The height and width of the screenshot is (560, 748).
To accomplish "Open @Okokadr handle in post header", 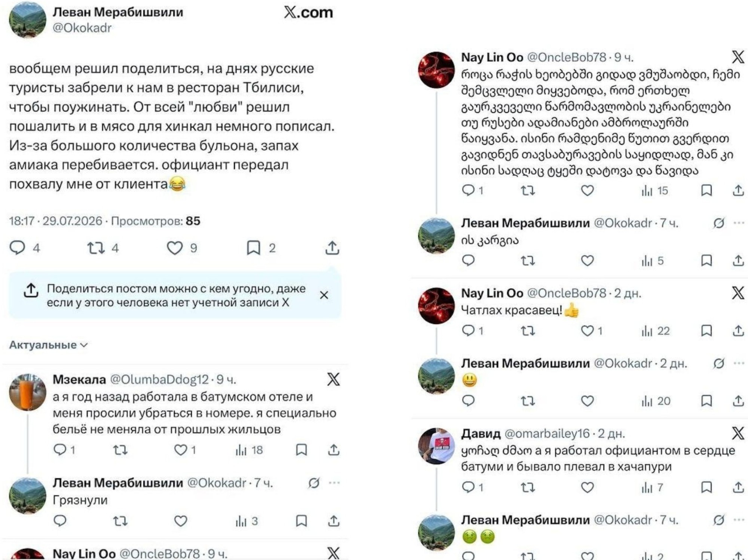I will coord(82,28).
